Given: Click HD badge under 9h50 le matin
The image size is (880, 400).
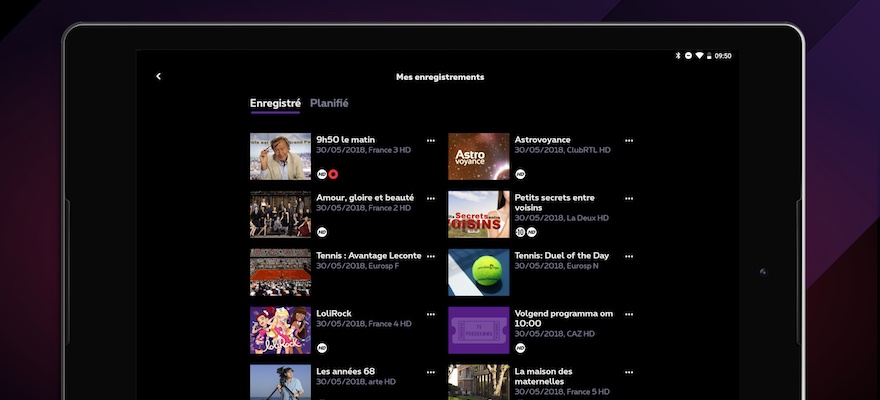Looking at the screenshot, I should 322,174.
